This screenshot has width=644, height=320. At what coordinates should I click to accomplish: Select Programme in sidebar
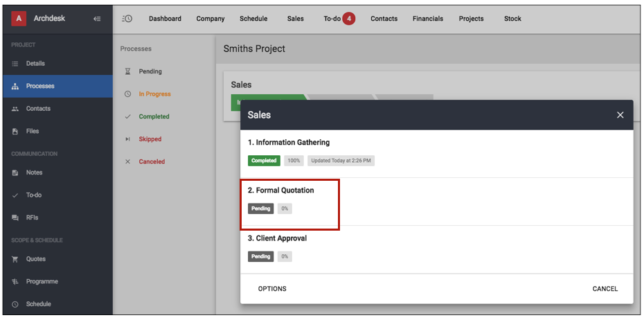(57, 282)
